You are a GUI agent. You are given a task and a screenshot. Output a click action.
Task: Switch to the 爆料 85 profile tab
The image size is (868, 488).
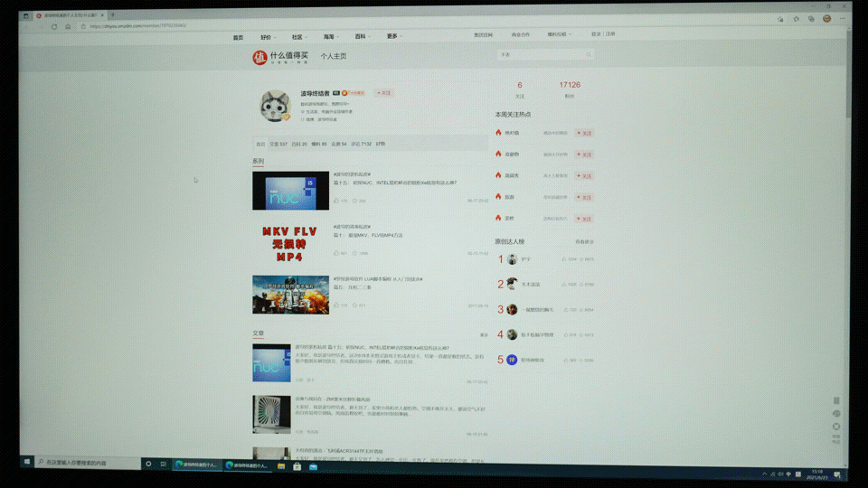click(x=319, y=144)
